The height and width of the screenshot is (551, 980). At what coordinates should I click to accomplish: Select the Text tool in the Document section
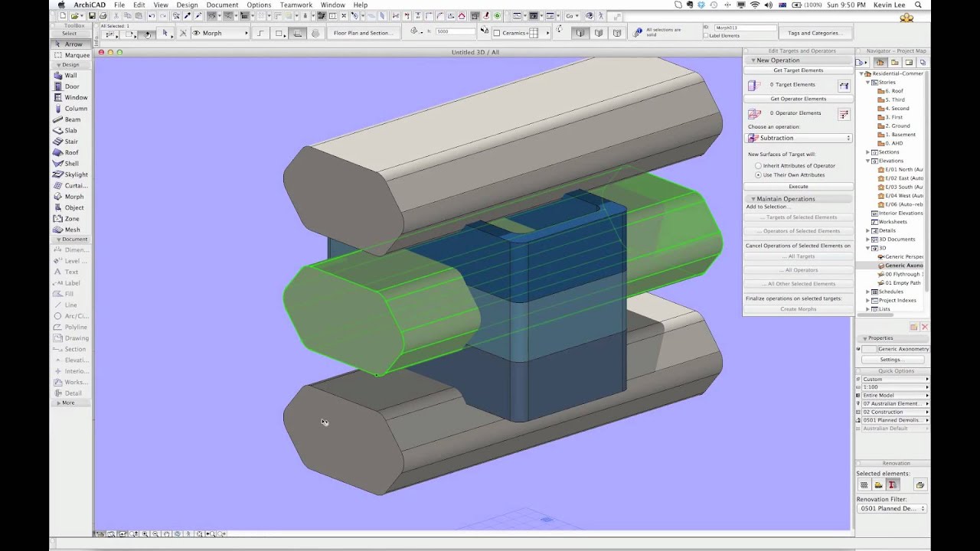(70, 272)
